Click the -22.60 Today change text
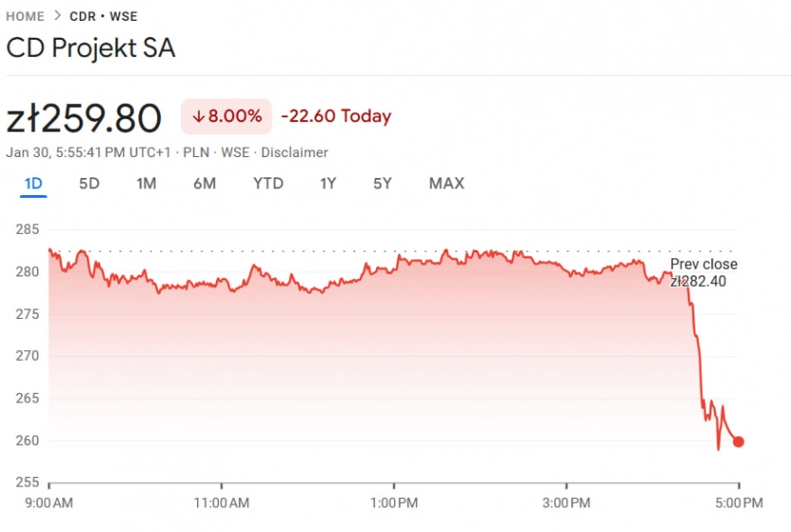The height and width of the screenshot is (532, 791). [x=336, y=116]
